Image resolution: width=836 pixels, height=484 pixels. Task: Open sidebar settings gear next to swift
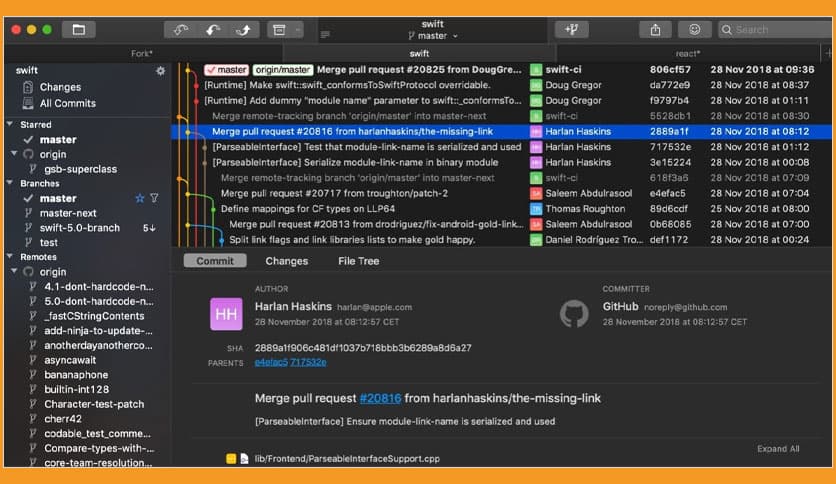[160, 71]
